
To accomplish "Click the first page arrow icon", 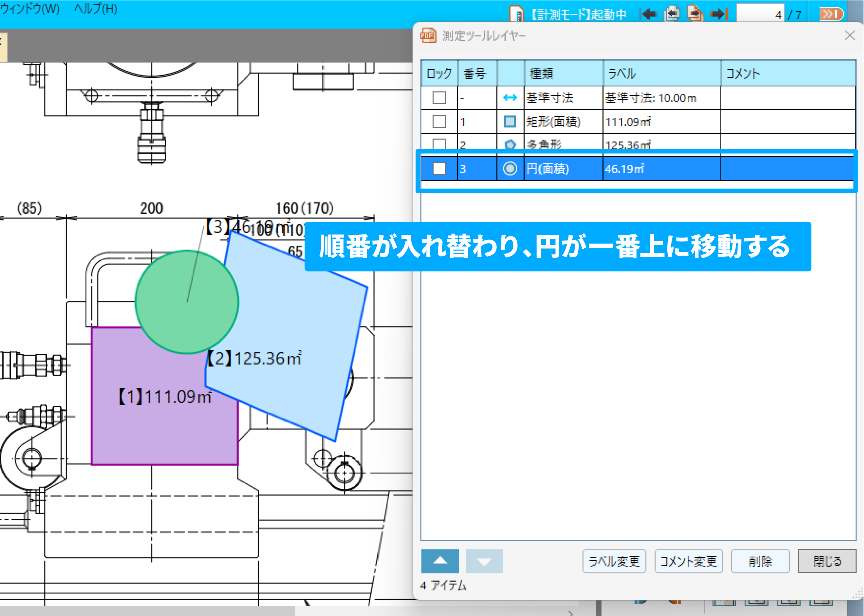I will 649,14.
